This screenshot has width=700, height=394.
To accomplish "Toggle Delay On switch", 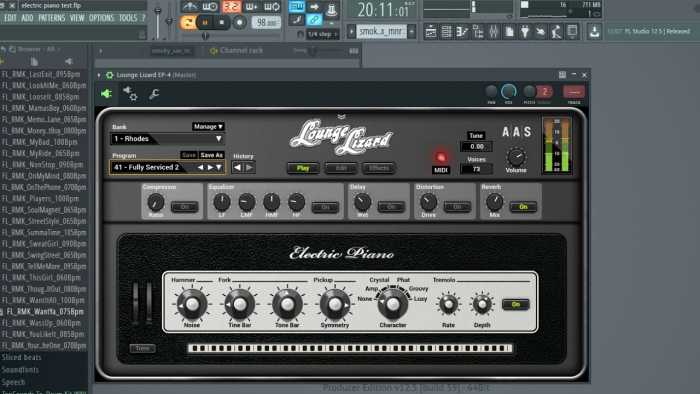I will [391, 207].
